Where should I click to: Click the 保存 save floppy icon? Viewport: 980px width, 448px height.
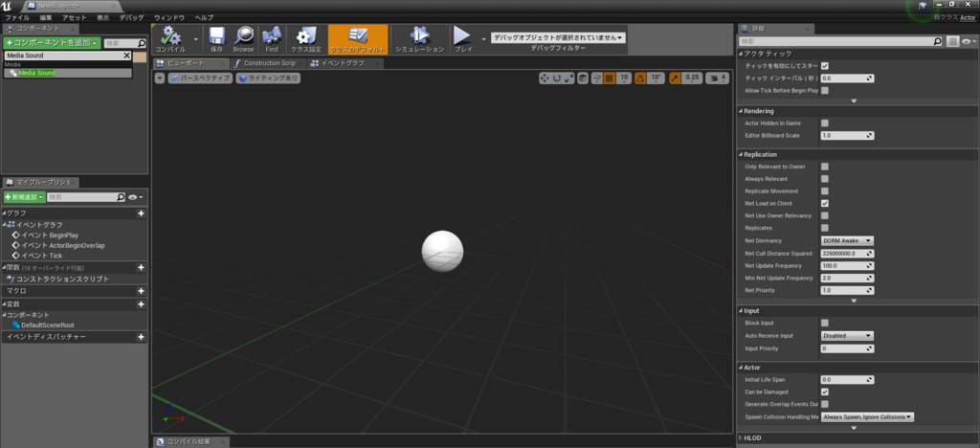tap(217, 39)
